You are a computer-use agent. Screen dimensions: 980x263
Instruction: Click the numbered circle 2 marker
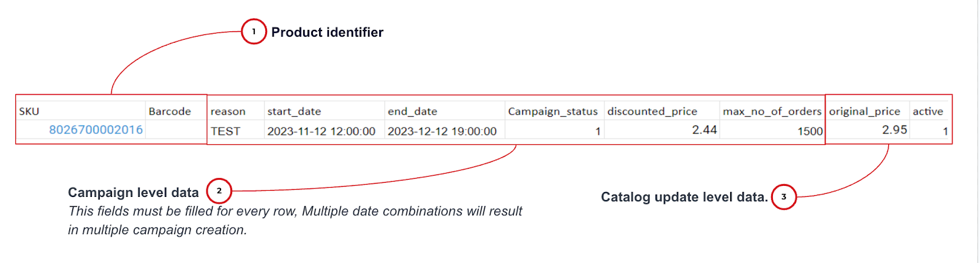pyautogui.click(x=219, y=191)
